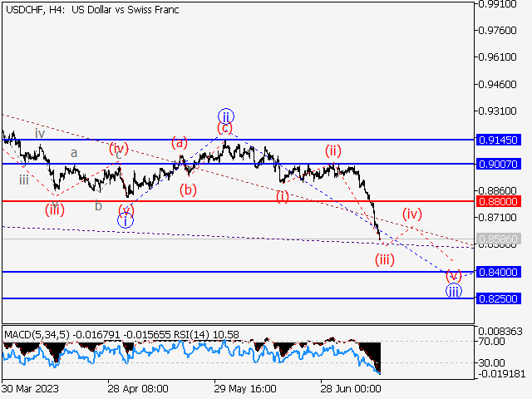Click the 0.96100 price axis tick
The width and height of the screenshot is (532, 399).
(497, 57)
